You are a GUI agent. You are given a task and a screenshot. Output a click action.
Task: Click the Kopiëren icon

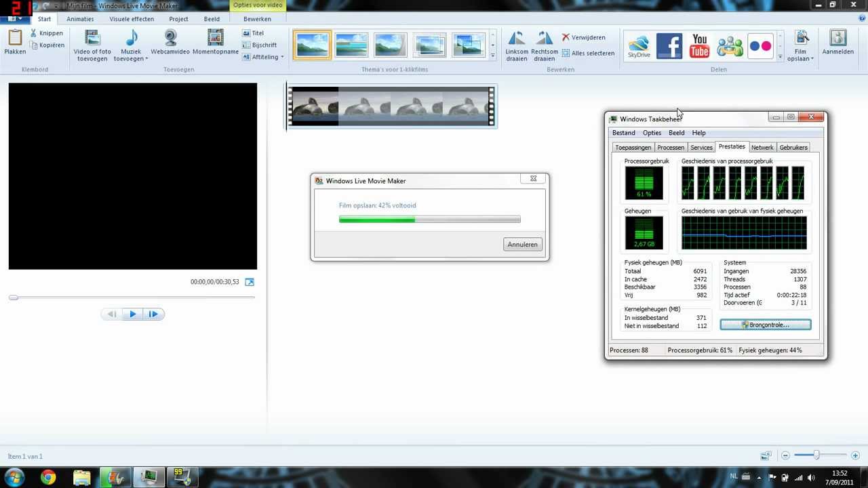[x=33, y=45]
